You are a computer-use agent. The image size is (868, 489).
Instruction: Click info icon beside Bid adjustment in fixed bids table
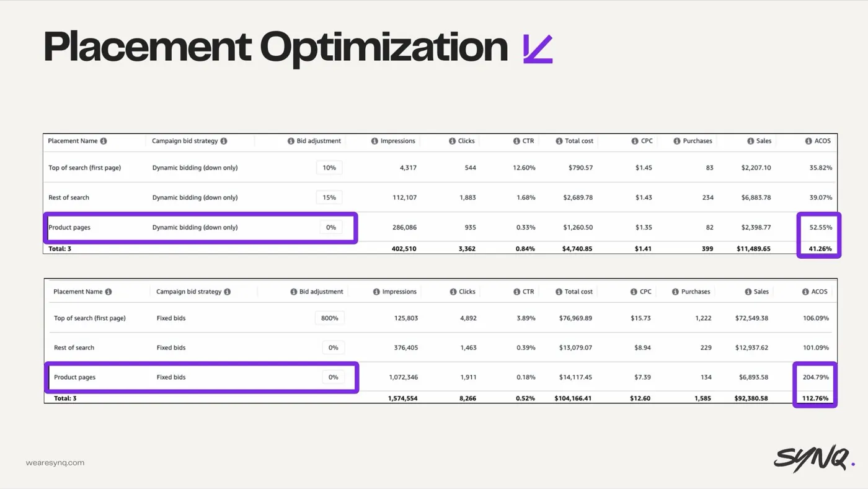(294, 292)
